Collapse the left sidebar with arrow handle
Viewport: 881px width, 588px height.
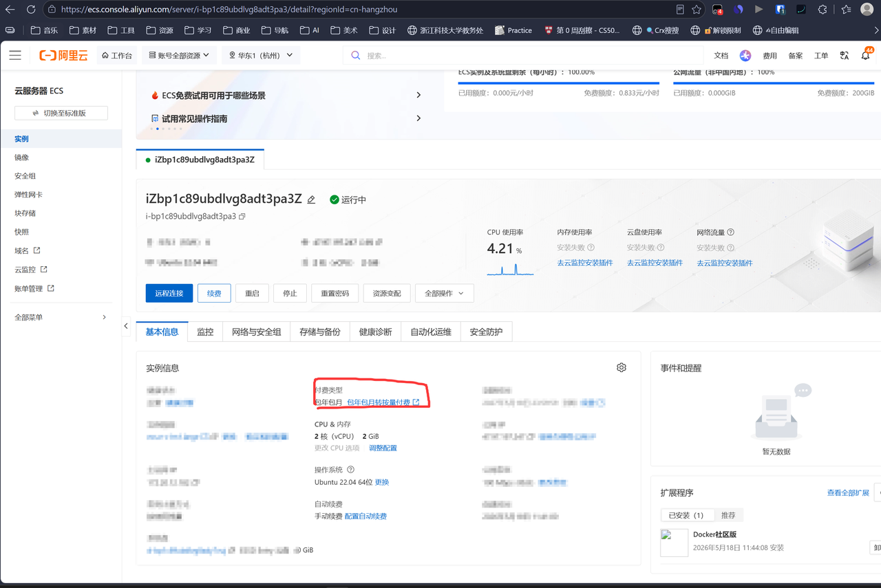click(x=126, y=325)
